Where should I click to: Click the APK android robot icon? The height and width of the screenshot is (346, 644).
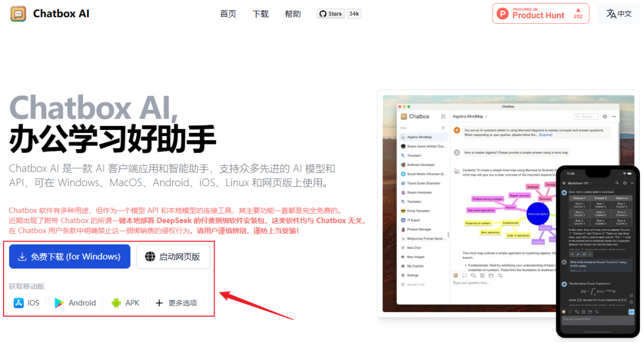pos(116,303)
